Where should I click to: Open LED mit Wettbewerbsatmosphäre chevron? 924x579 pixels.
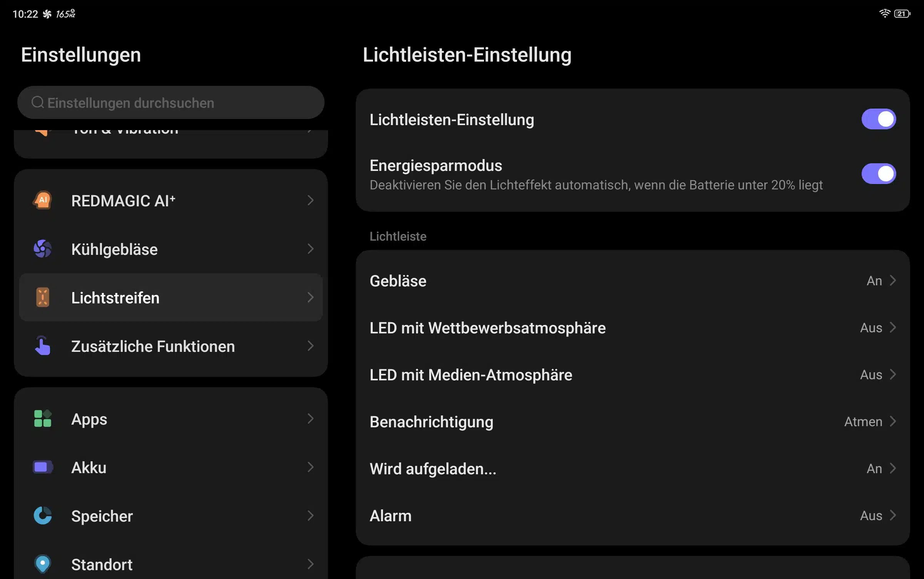893,328
